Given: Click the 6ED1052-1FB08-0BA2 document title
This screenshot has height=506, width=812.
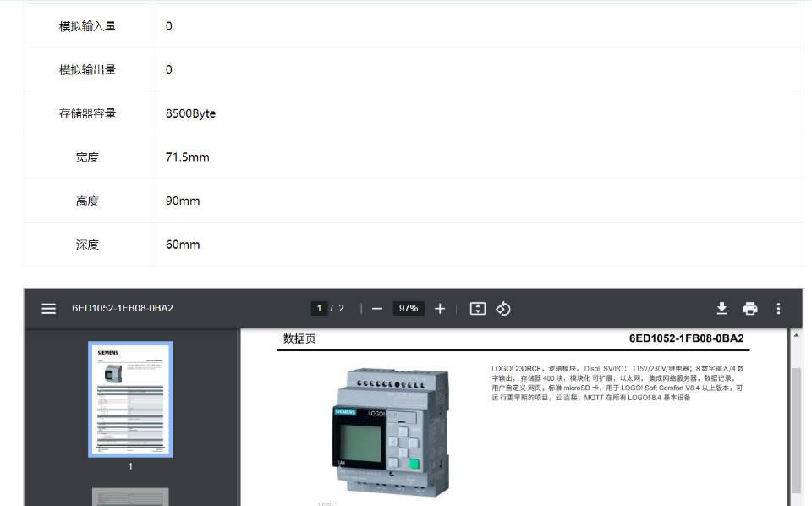Looking at the screenshot, I should click(123, 308).
